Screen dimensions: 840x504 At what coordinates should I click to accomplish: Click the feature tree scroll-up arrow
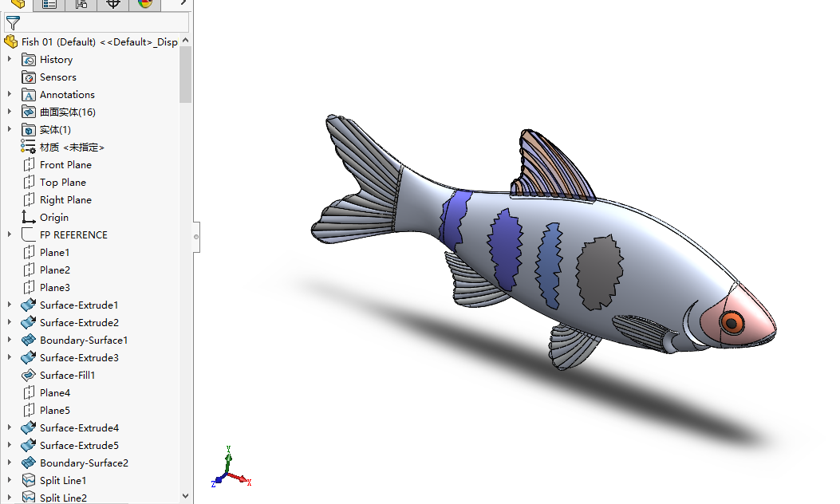[185, 41]
